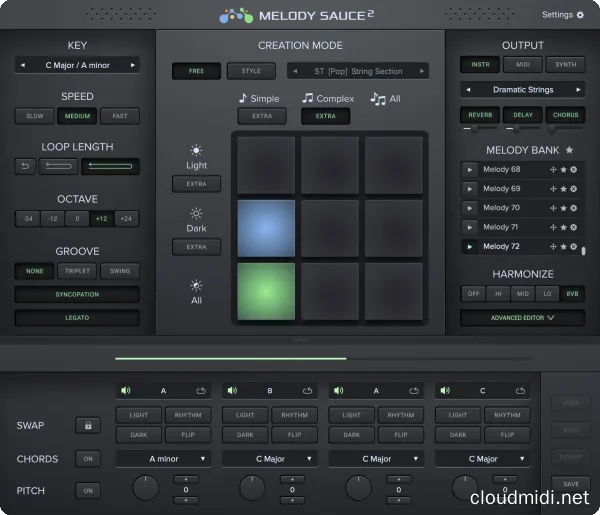The height and width of the screenshot is (515, 600).
Task: Toggle the PITCH ON switch
Action: click(x=88, y=490)
